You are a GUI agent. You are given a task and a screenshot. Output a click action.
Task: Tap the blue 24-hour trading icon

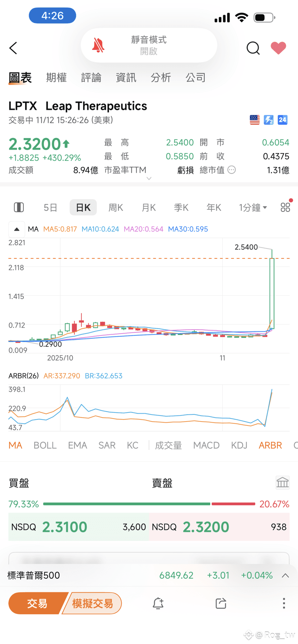pyautogui.click(x=283, y=120)
